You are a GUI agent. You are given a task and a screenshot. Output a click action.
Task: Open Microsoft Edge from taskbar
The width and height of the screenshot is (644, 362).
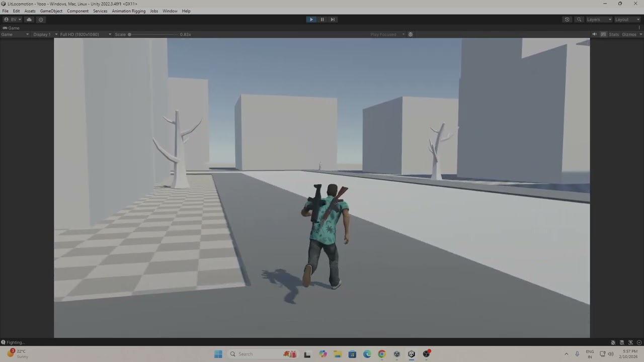pos(367,354)
